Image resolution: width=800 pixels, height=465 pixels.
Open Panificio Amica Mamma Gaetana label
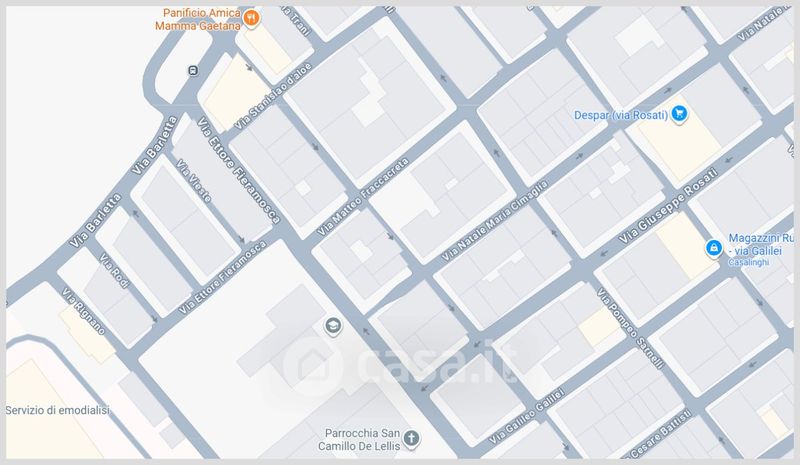[x=198, y=19]
